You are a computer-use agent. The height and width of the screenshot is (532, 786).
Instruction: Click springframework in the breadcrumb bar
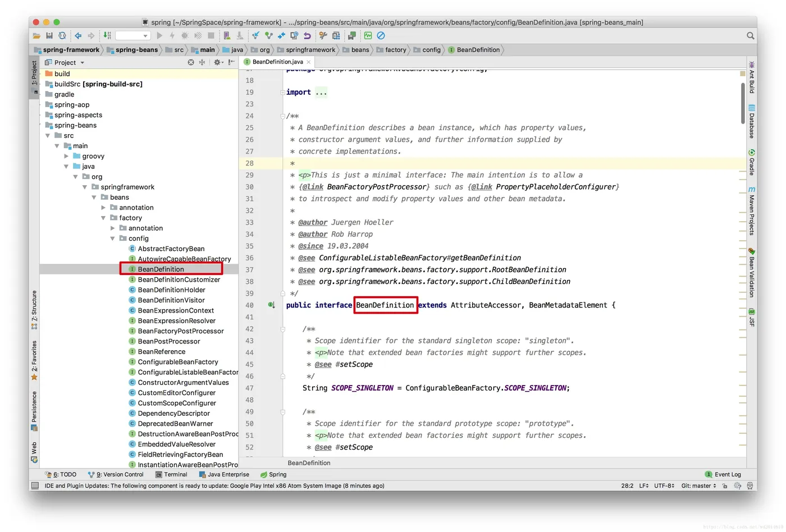pos(306,50)
